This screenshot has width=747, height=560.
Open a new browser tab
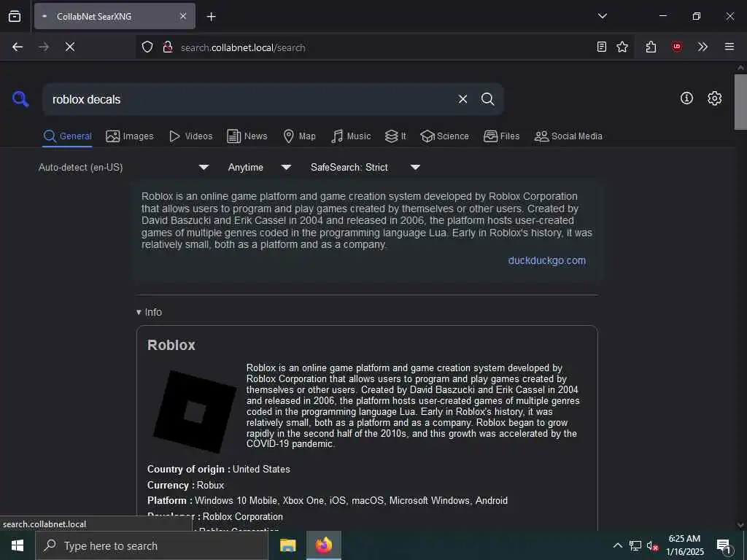212,17
